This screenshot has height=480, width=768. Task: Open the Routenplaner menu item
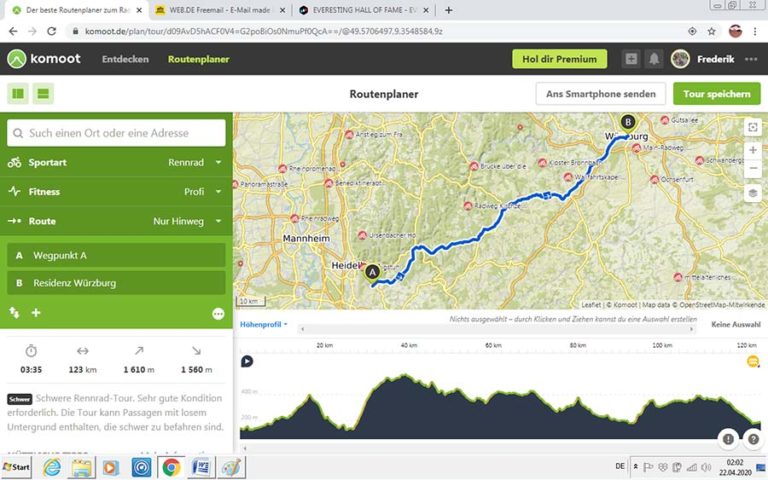(198, 59)
